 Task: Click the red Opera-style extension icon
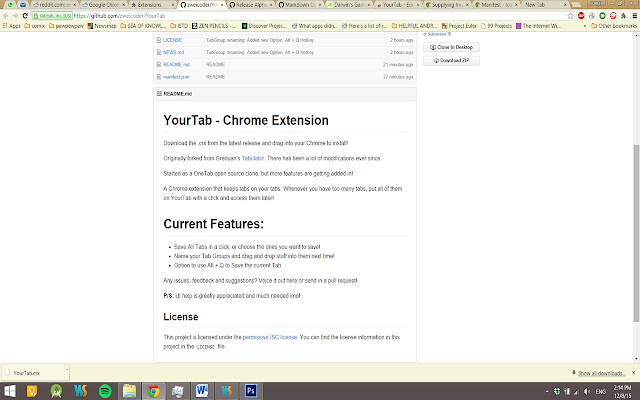613,16
